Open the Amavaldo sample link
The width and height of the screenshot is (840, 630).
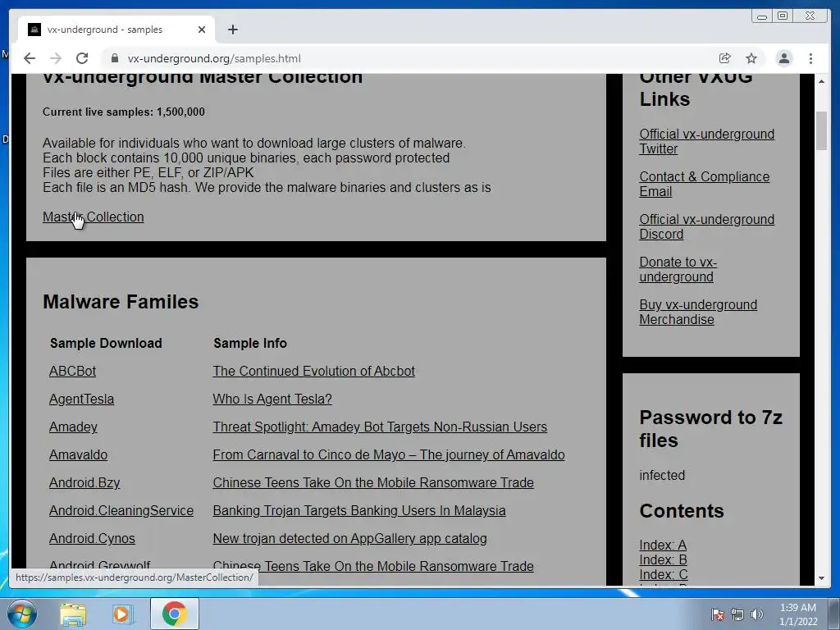click(78, 454)
